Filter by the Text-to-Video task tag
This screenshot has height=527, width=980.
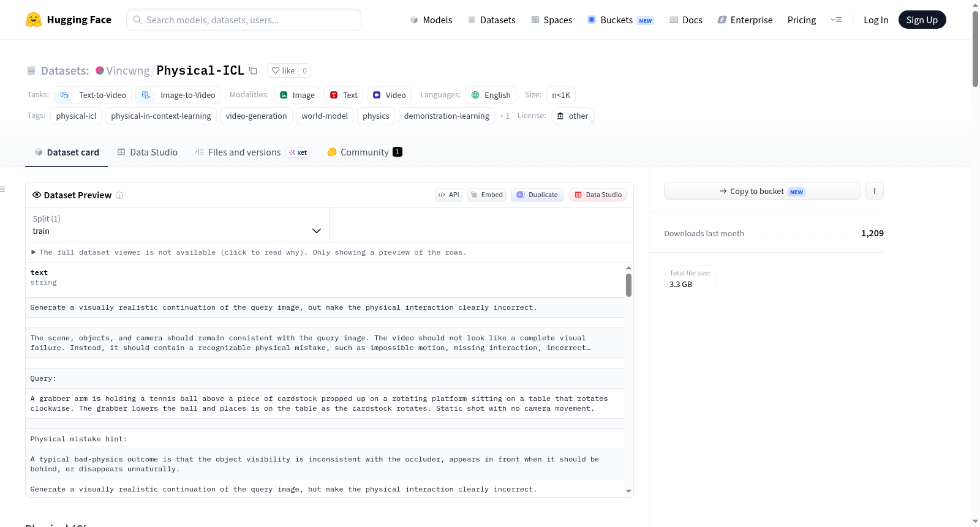pyautogui.click(x=93, y=95)
